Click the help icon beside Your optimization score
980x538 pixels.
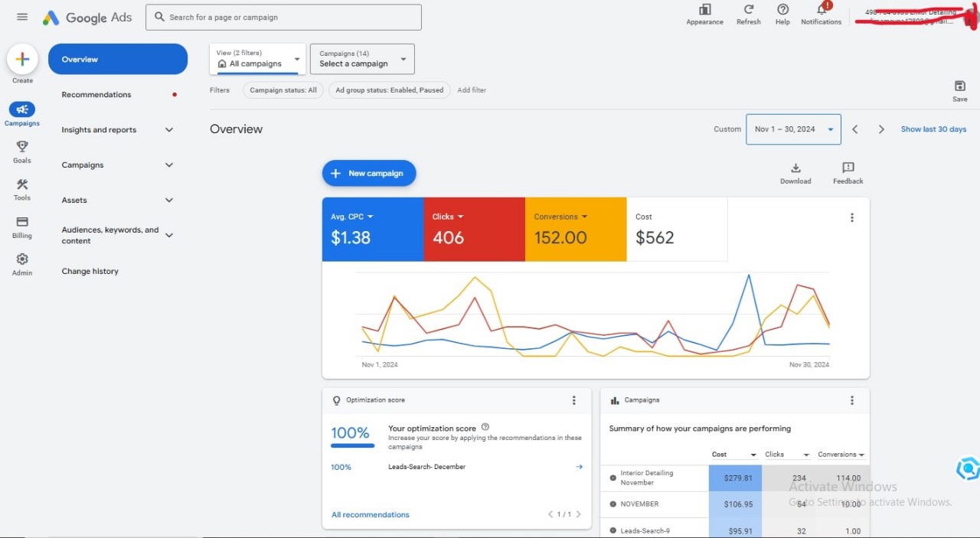(x=485, y=427)
